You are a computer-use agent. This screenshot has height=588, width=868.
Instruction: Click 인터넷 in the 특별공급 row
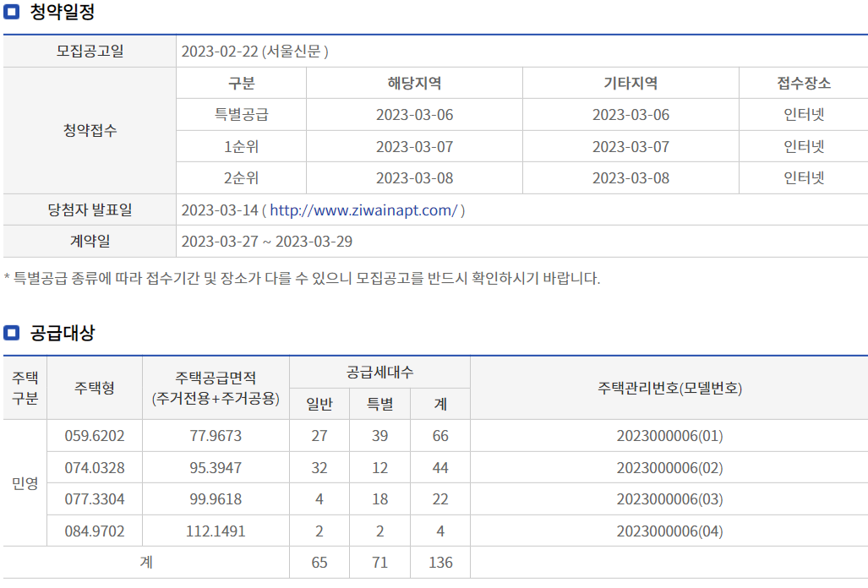pyautogui.click(x=804, y=115)
